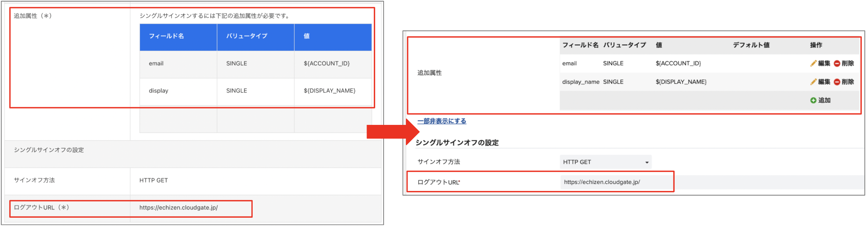Select ${ACCOUNT_ID} value in left table
868x228 pixels.
[326, 63]
